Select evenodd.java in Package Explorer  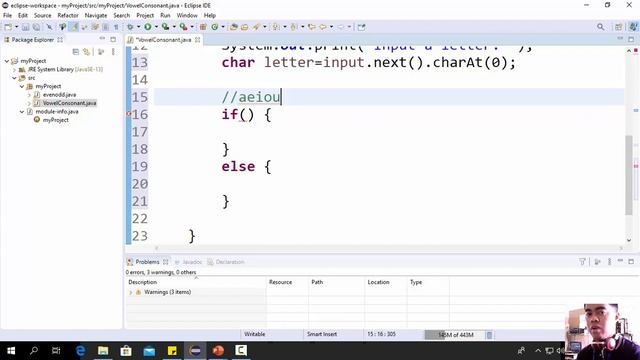point(59,95)
